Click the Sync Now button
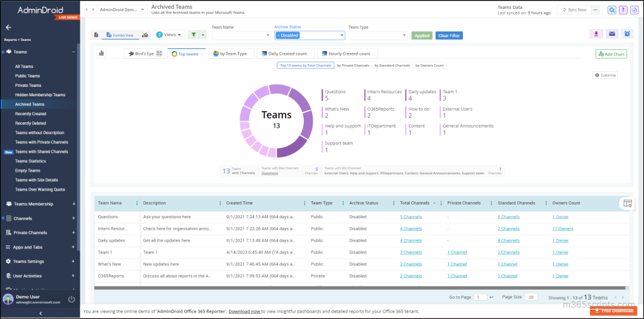 pos(574,10)
